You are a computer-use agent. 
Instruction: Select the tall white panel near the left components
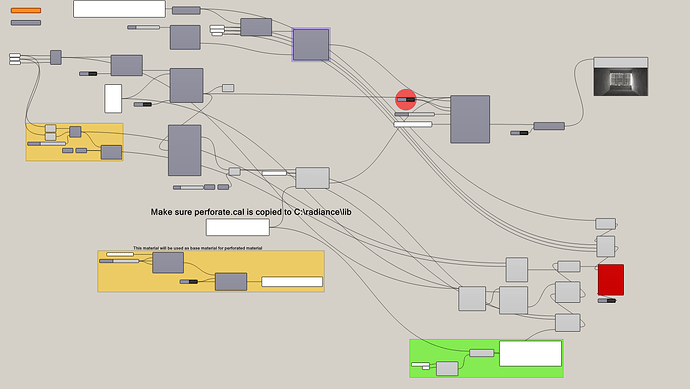coord(113,99)
